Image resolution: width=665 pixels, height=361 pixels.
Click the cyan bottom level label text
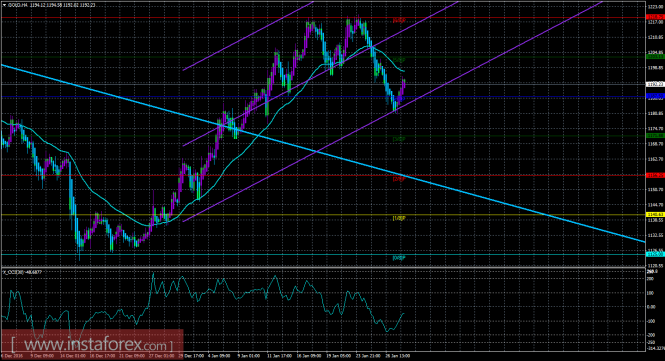tap(399, 257)
